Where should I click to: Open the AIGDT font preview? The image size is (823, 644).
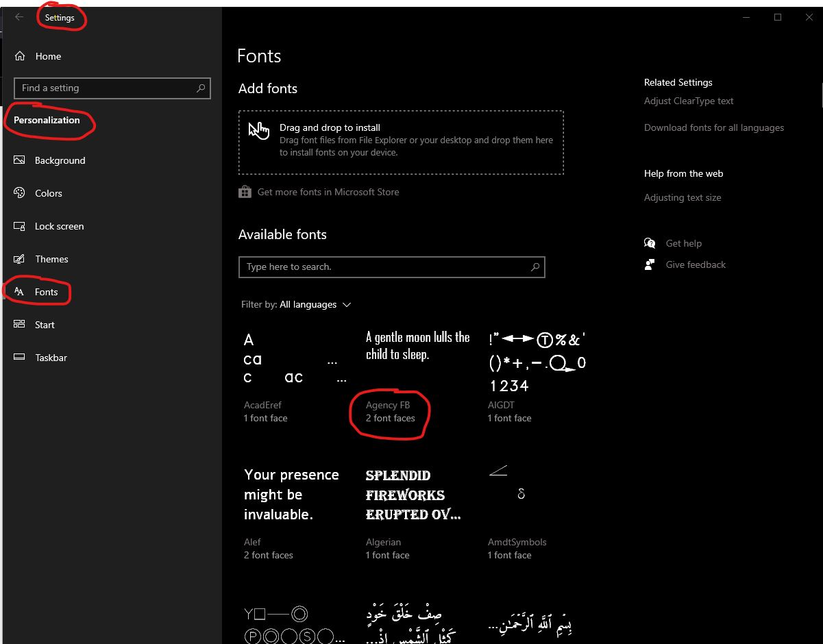(x=537, y=362)
